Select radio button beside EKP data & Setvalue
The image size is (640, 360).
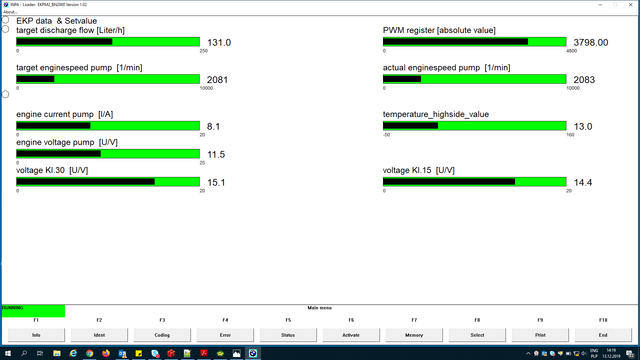point(5,20)
